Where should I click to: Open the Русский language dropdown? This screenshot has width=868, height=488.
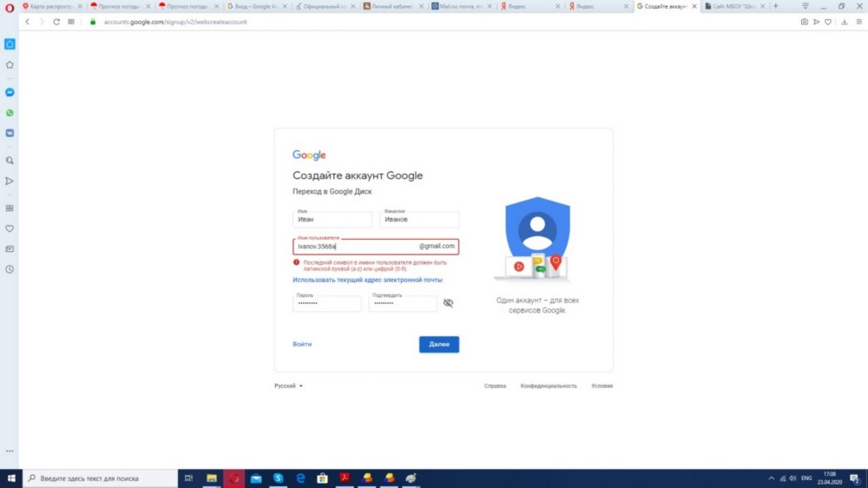click(x=288, y=386)
